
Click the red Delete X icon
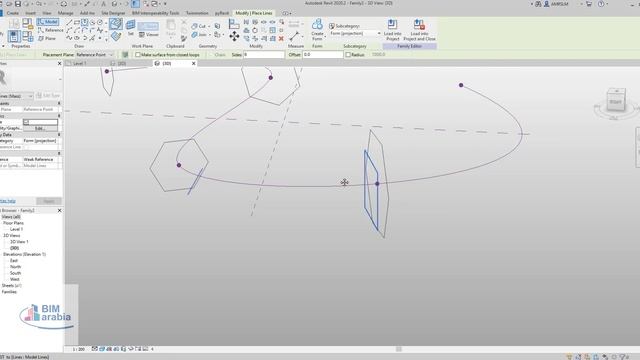pyautogui.click(x=281, y=39)
